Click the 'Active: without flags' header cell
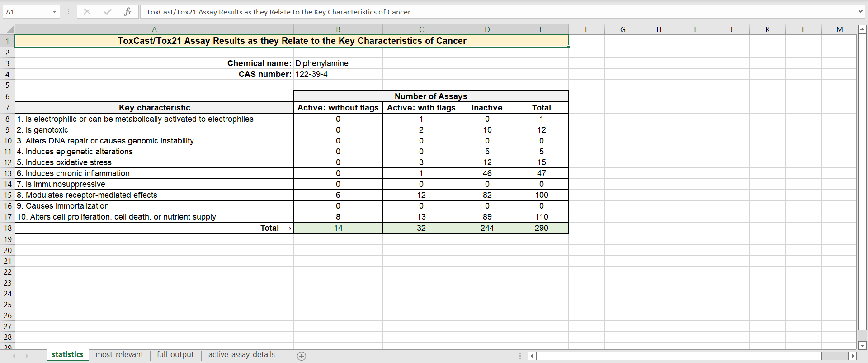The height and width of the screenshot is (363, 868). tap(338, 108)
